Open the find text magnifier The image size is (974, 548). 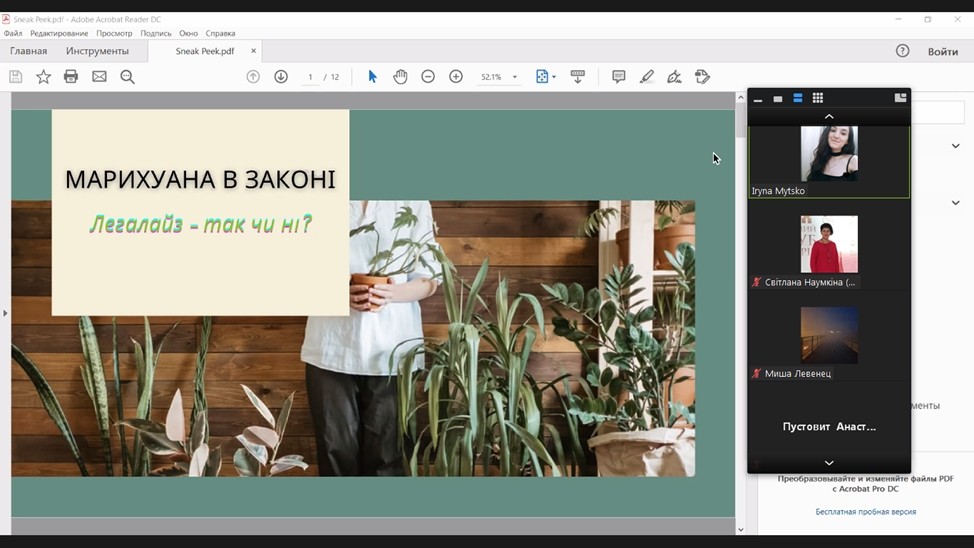coord(127,77)
